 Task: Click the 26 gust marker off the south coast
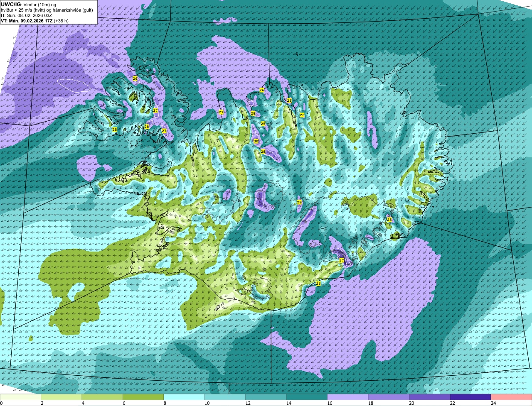pos(318,284)
